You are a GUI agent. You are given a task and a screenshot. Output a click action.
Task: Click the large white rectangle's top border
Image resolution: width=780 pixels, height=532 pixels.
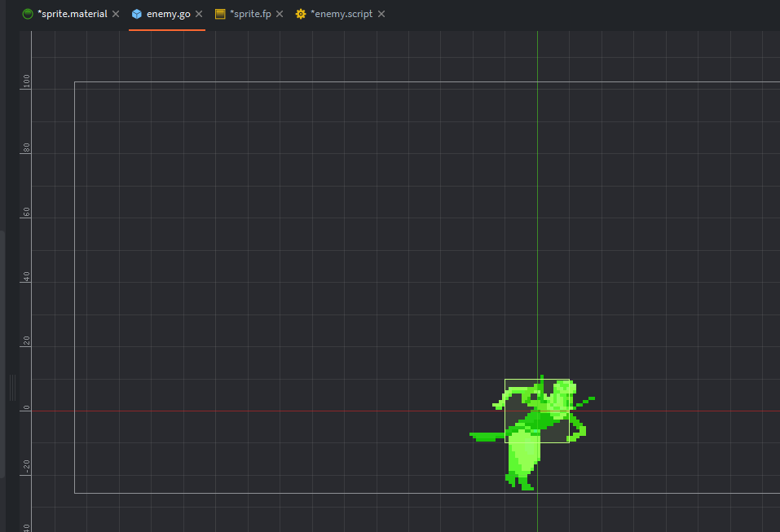[326, 81]
